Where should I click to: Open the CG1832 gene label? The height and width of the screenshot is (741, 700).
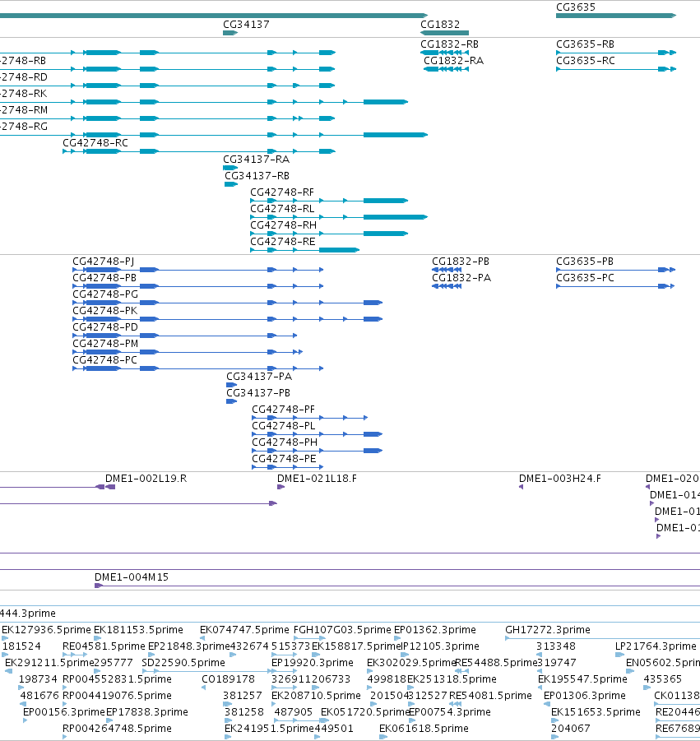click(x=439, y=24)
